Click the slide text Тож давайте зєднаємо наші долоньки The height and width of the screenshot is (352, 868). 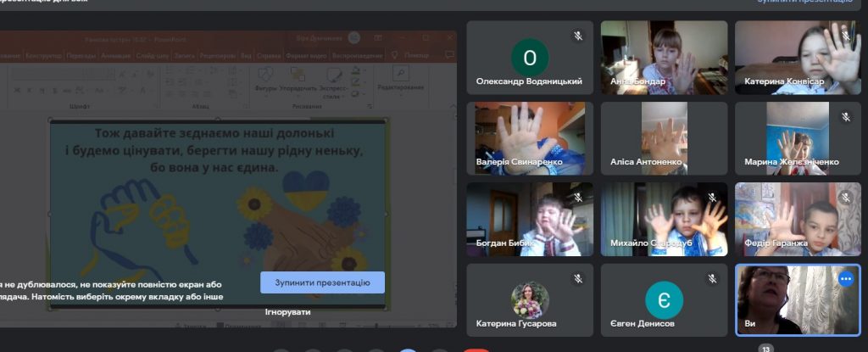click(x=214, y=134)
